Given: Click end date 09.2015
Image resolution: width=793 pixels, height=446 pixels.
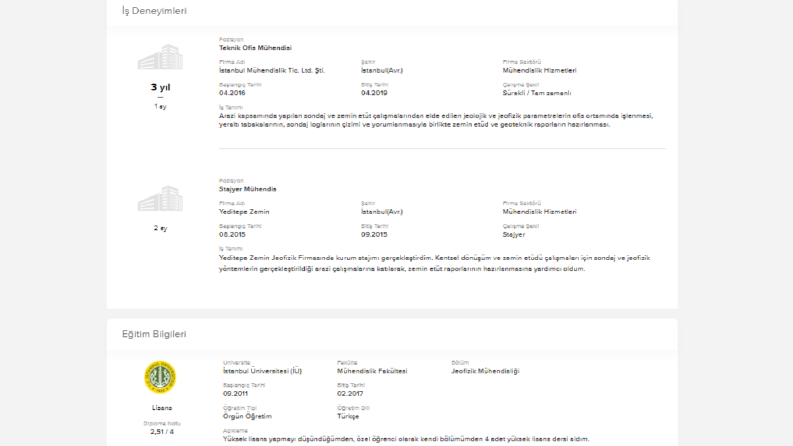Looking at the screenshot, I should (374, 235).
